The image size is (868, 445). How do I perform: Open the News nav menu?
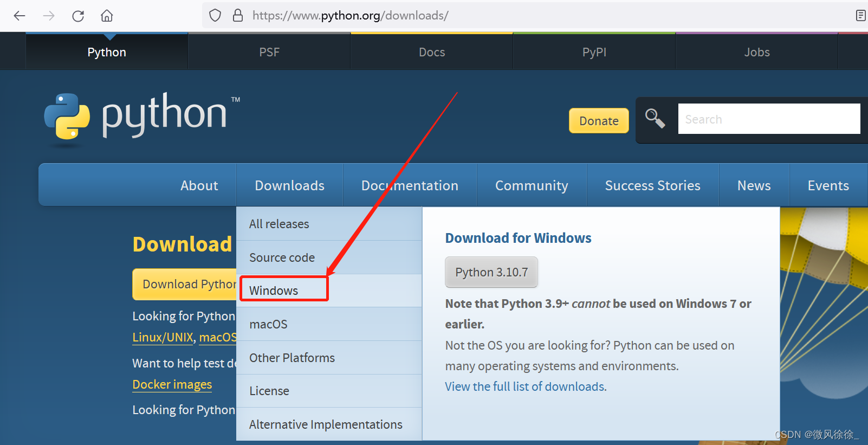tap(754, 185)
